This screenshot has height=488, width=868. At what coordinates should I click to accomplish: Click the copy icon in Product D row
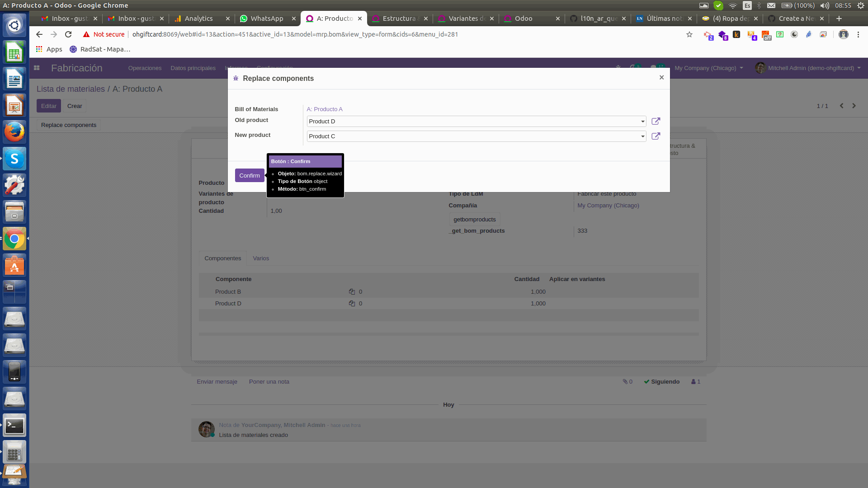[352, 304]
